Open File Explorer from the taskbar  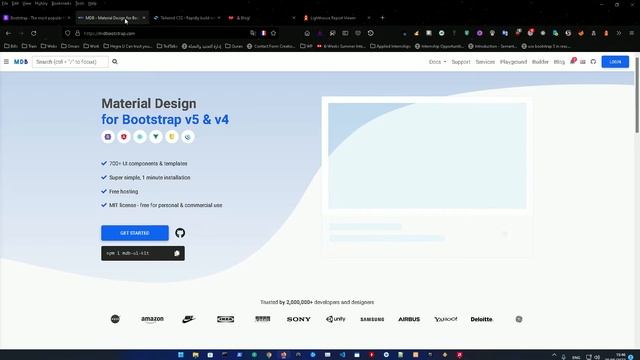(196, 355)
